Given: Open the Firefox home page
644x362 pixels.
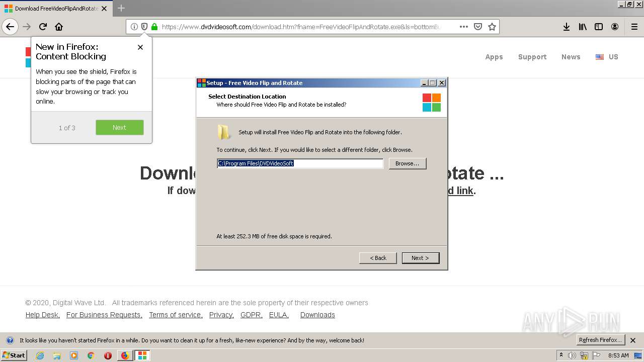Looking at the screenshot, I should click(59, 27).
